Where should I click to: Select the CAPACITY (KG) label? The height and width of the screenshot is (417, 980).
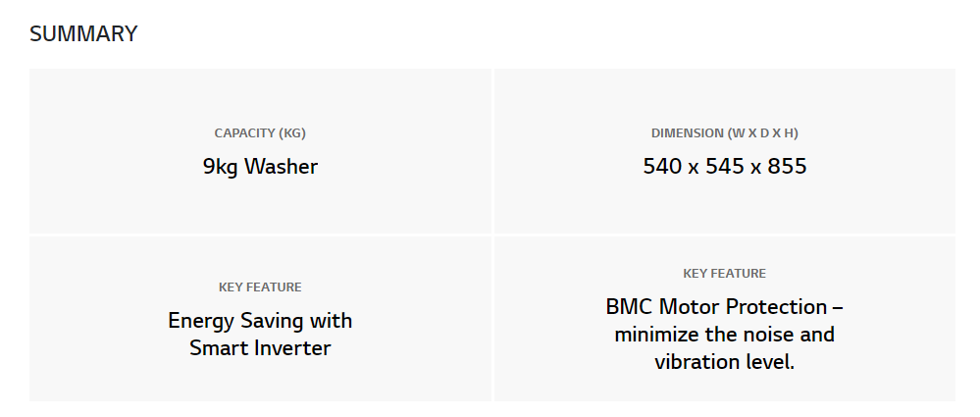pos(260,133)
